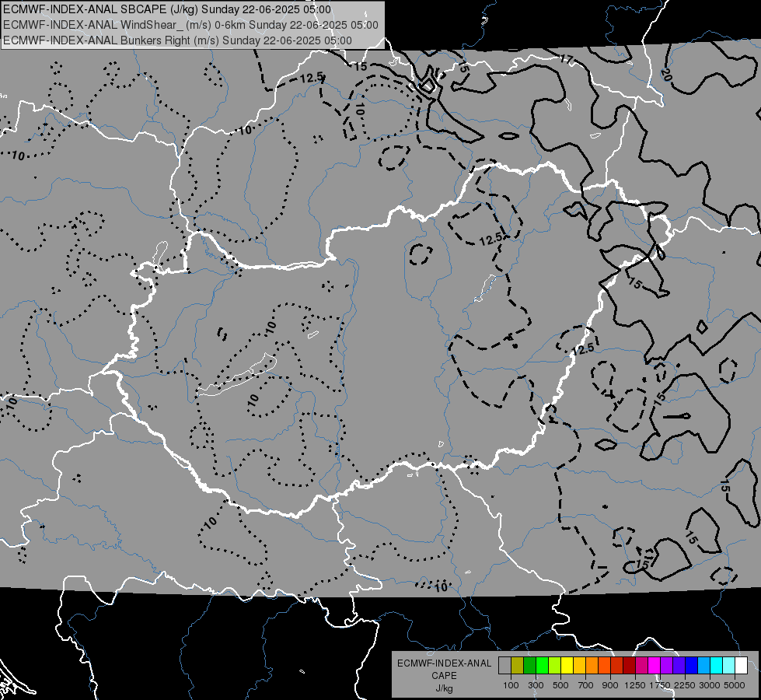This screenshot has height=700, width=761.
Task: Select the bright green legend swatch
Action: [x=542, y=666]
